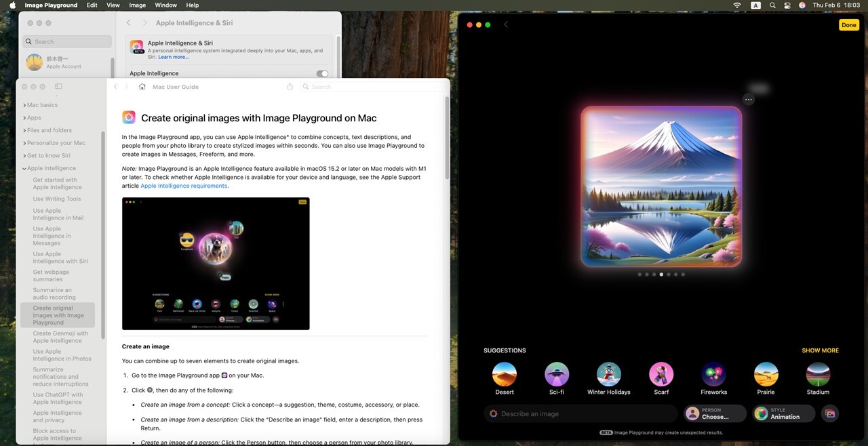This screenshot has height=446, width=868.
Task: Open the Style Animation dropdown
Action: click(783, 413)
